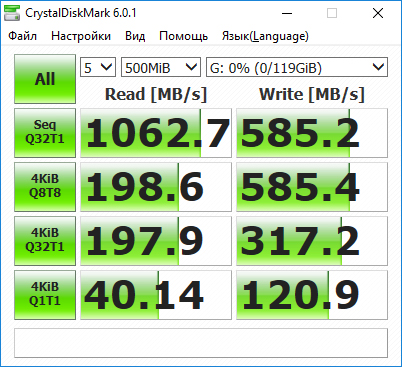
Task: Start the Seq Q32T1 test
Action: tap(45, 133)
